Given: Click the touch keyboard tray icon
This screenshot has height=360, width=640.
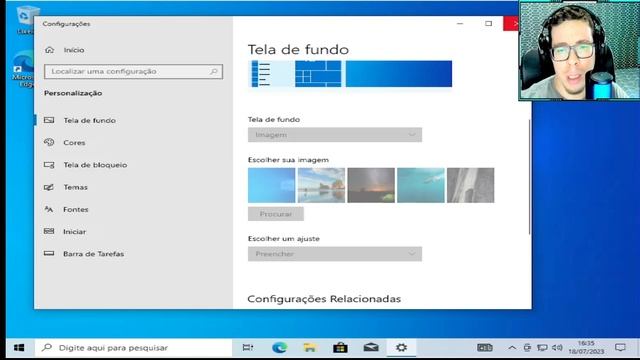Looking at the screenshot, I should click(485, 348).
